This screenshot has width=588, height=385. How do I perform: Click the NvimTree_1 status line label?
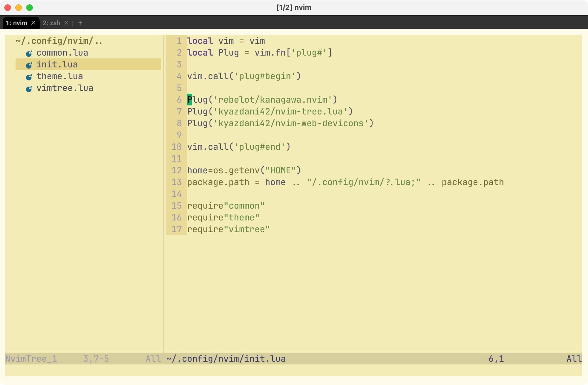tap(31, 359)
